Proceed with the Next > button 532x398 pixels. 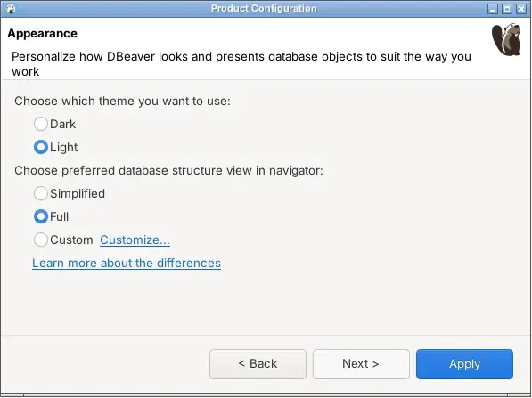pos(361,364)
